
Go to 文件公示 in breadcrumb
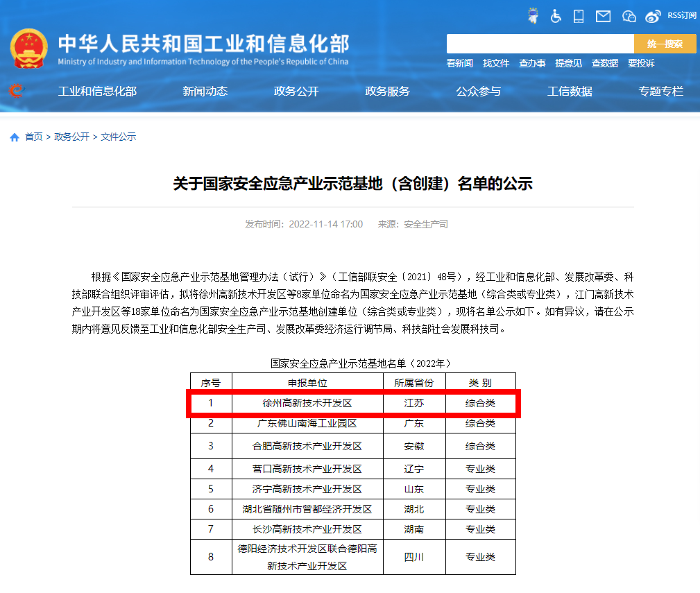pyautogui.click(x=119, y=137)
